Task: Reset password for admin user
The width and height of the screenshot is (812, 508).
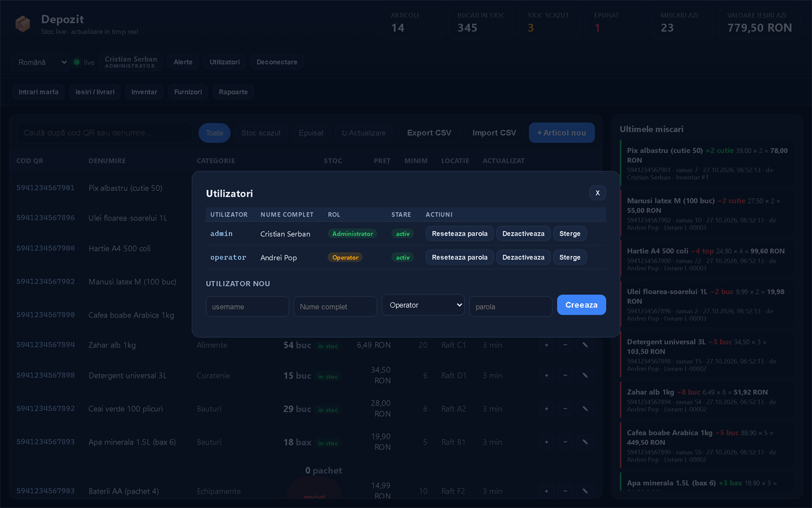Action: [x=460, y=234]
